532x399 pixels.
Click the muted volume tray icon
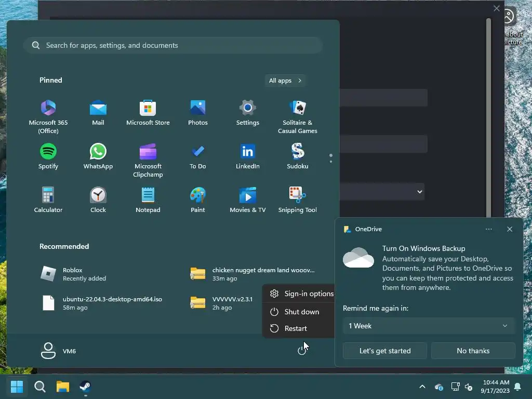tap(469, 387)
